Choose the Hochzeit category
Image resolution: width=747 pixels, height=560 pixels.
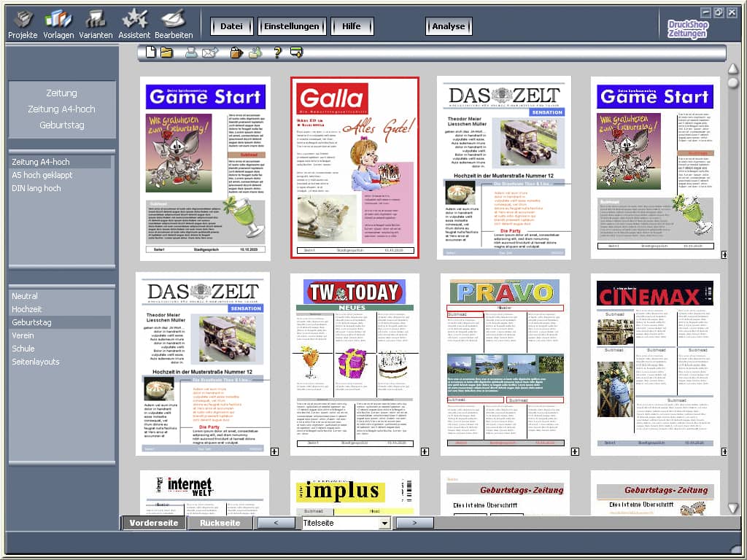[x=61, y=309]
